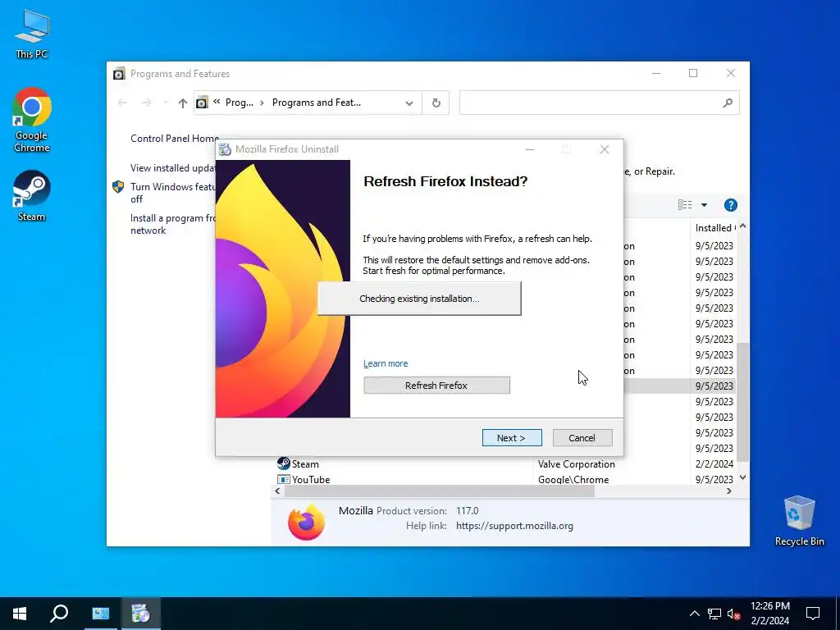The width and height of the screenshot is (840, 630).
Task: Click uninstaller icon in dialog title bar
Action: click(x=226, y=149)
